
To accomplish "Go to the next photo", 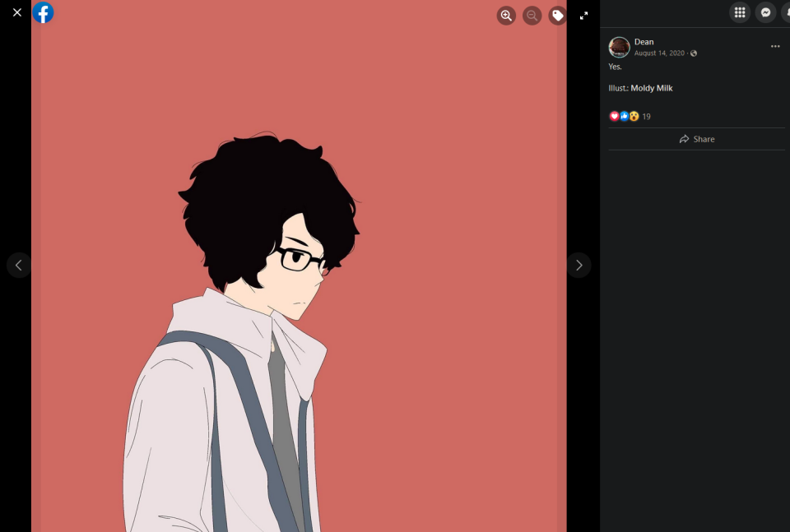I will (x=579, y=266).
